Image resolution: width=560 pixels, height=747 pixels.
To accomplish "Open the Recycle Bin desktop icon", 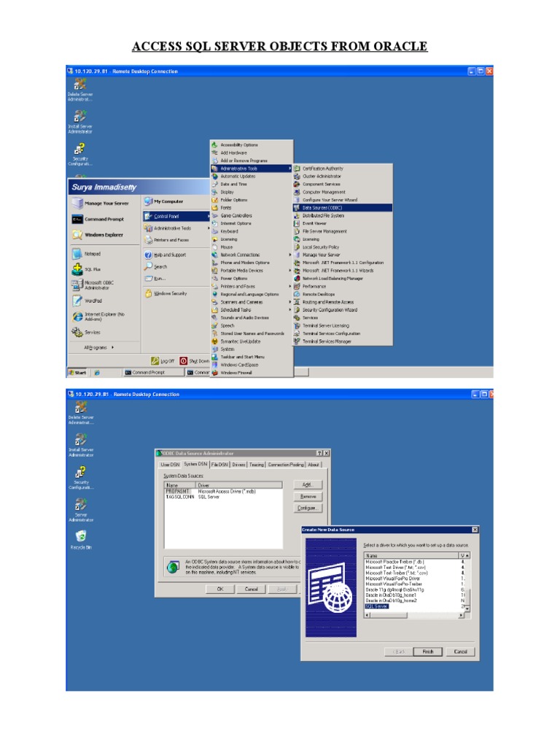I will pyautogui.click(x=81, y=540).
